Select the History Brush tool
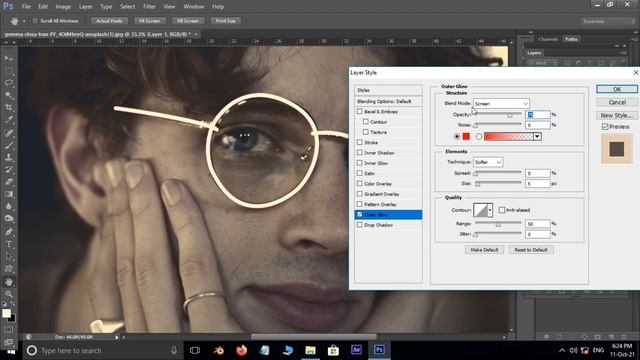This screenshot has width=640, height=360. [9, 170]
